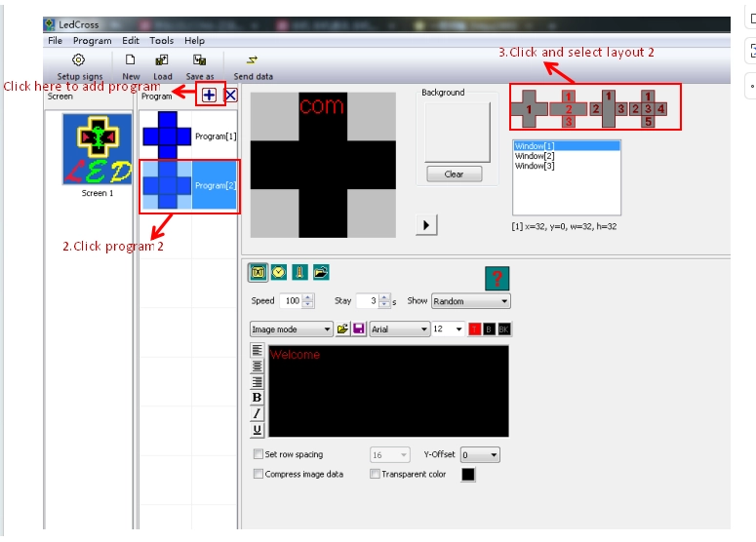Open the Tools menu

[161, 41]
